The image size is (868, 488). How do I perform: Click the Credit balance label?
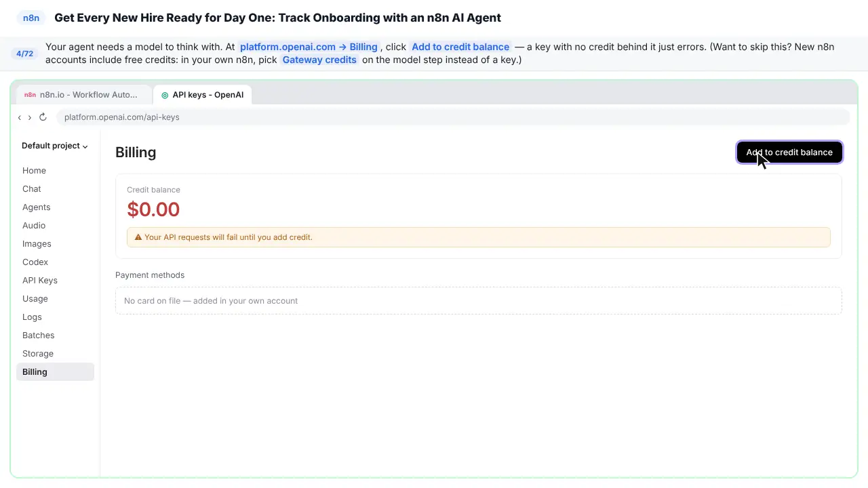(153, 190)
